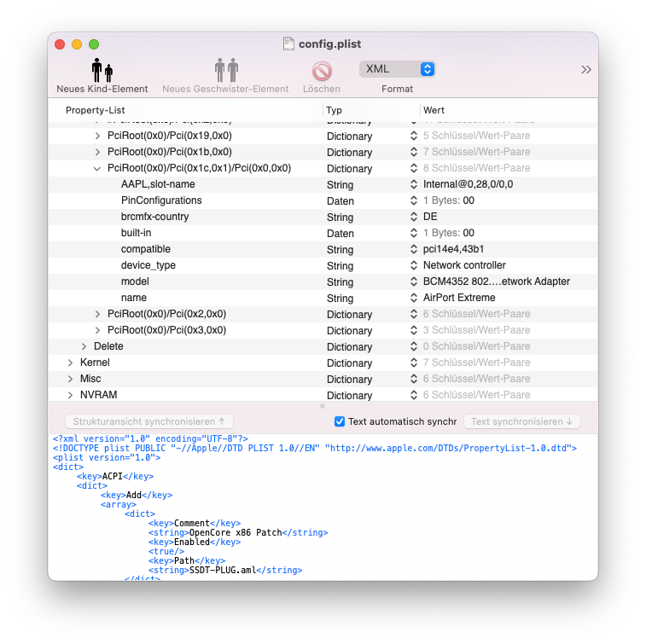646x644 pixels.
Task: Uncheck Text automatisch synchr checkbox
Action: [340, 421]
